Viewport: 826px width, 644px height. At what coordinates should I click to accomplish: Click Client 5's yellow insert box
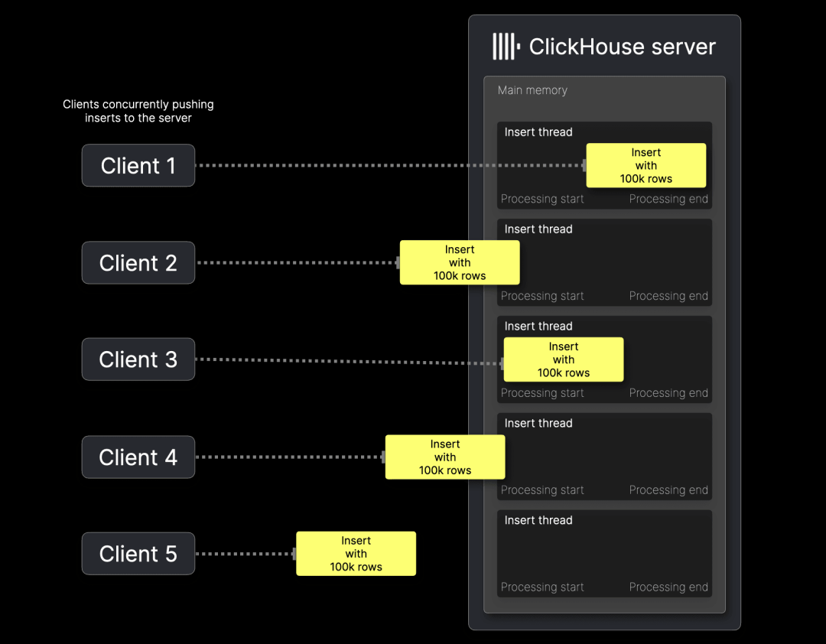coord(356,553)
